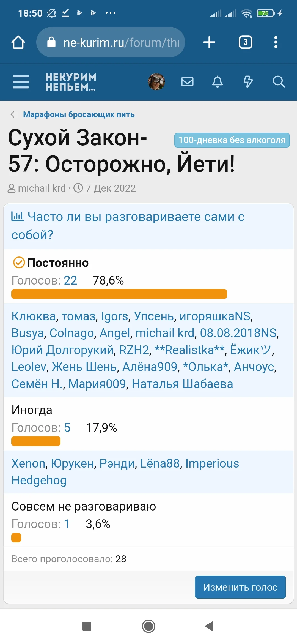Open forum notifications via bell icon
This screenshot has width=297, height=644.
[x=218, y=82]
